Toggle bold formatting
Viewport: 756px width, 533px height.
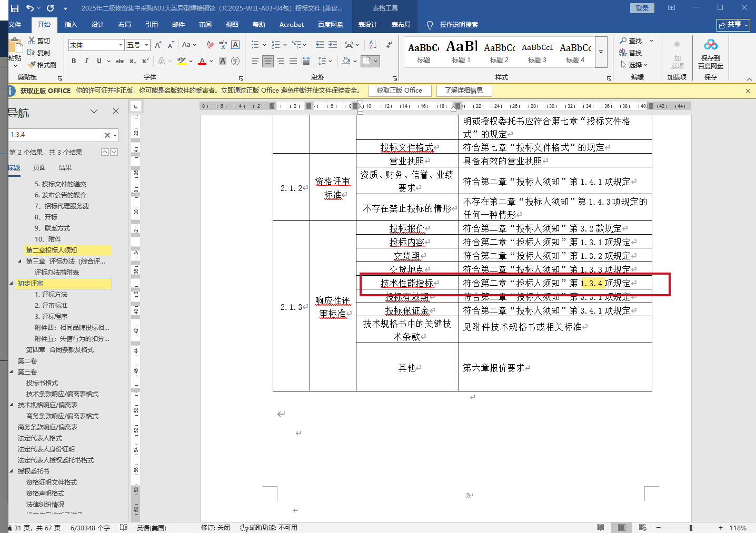[74, 61]
